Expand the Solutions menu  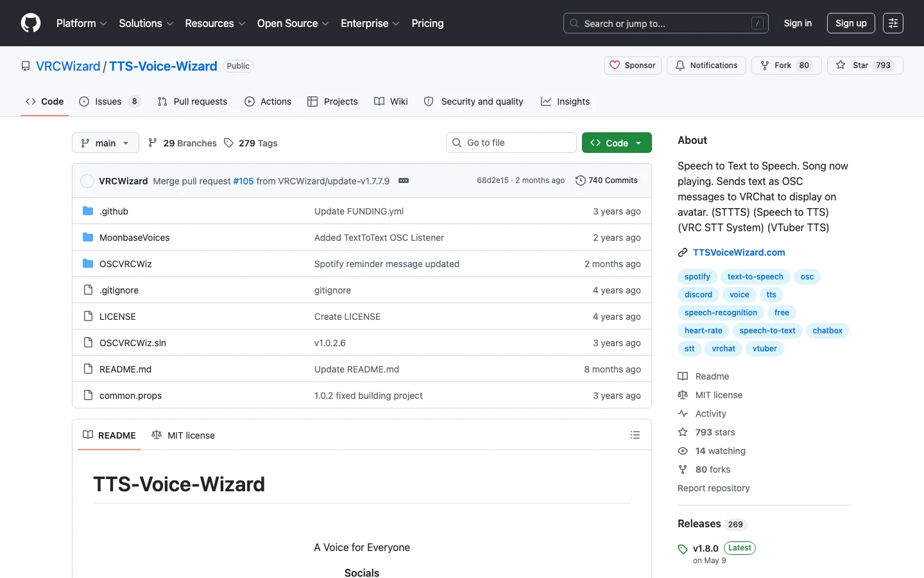146,23
